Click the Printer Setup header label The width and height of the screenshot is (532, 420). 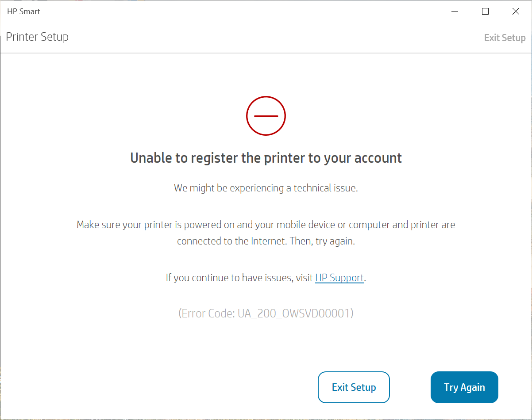[37, 37]
